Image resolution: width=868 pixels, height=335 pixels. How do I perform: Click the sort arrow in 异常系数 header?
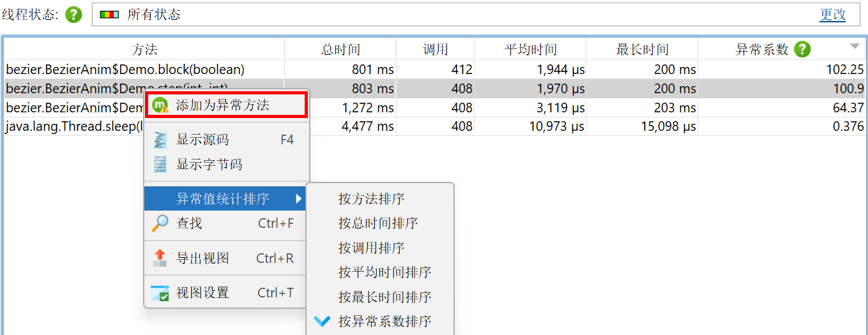pos(855,46)
